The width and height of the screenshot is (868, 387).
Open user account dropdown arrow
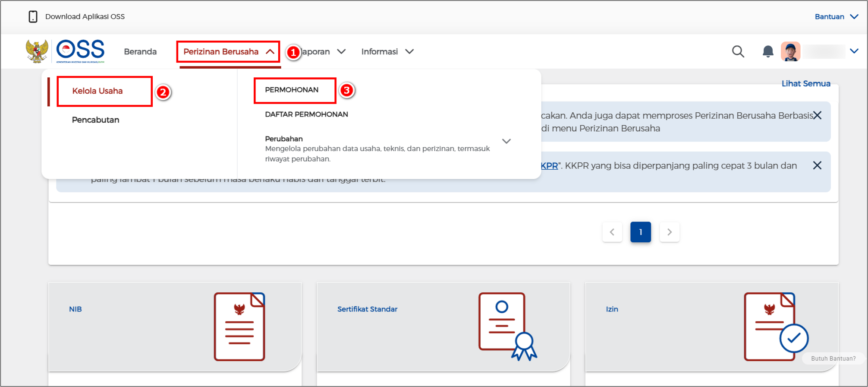[x=854, y=51]
